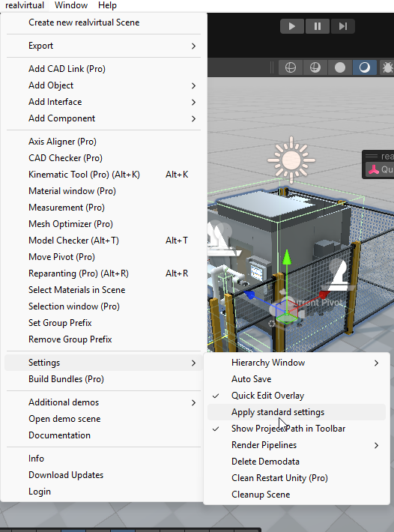The height and width of the screenshot is (532, 394).
Task: Click the Play button in toolbar
Action: click(292, 26)
